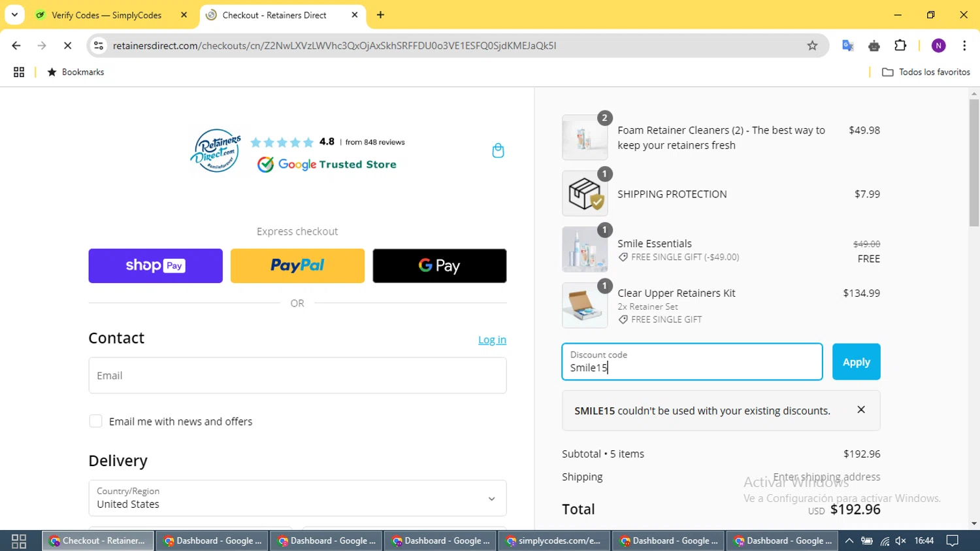
Task: Click the $192.96 total amount
Action: click(855, 509)
